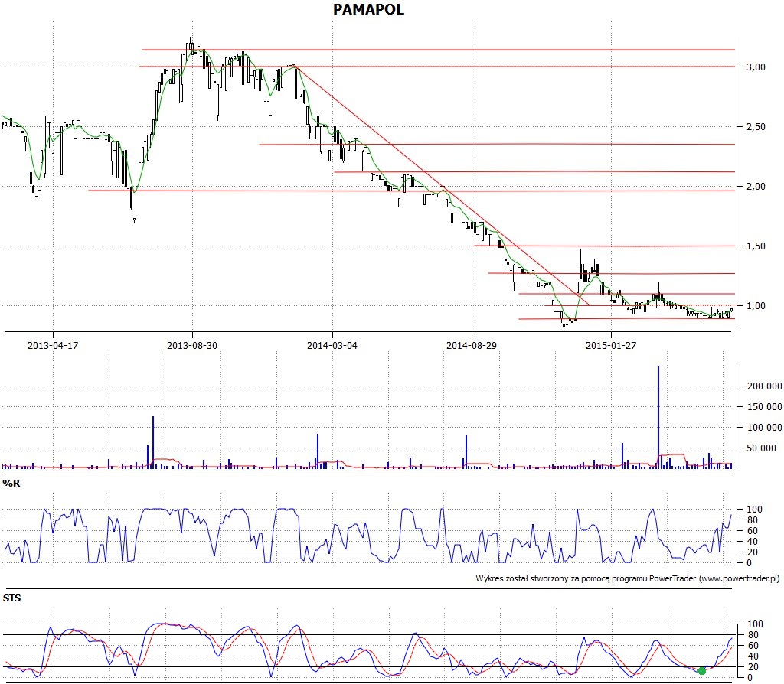Screen dimensions: 784x684
Task: Click the green signal dot on STS
Action: [x=701, y=670]
